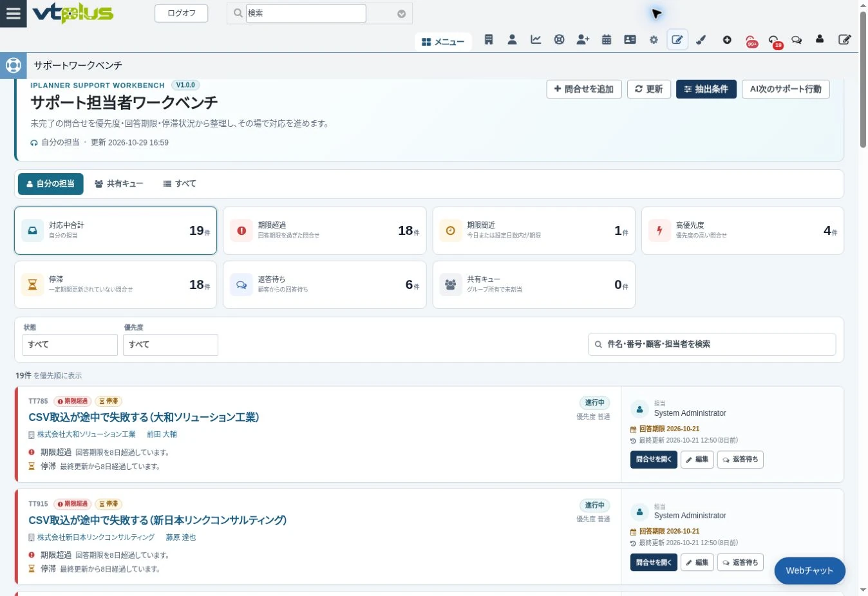Click the add-user icon in toolbar

pos(583,40)
